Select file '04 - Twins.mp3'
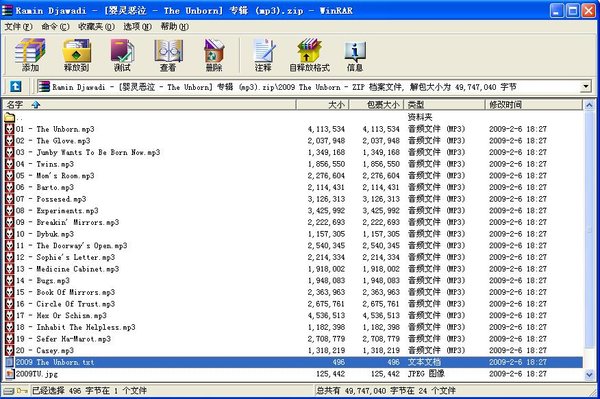The height and width of the screenshot is (399, 600). pyautogui.click(x=44, y=164)
